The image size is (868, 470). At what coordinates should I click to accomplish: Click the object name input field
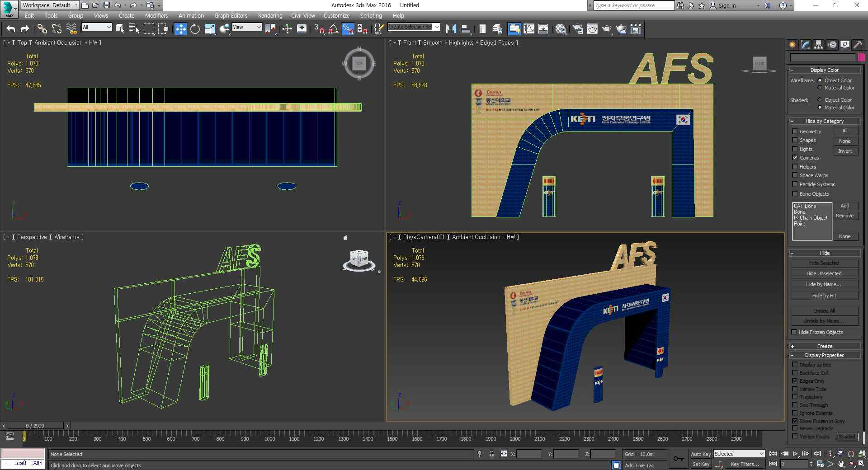coord(822,57)
